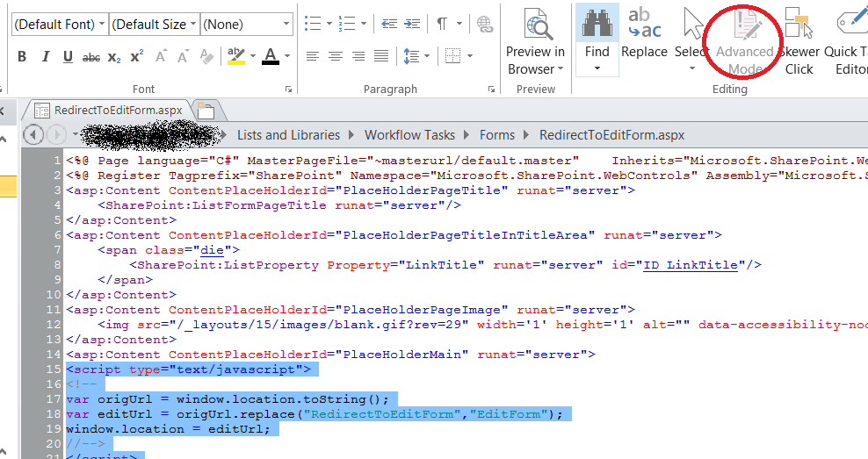
Task: Go to Workflow Tasks breadcrumb
Action: [409, 135]
